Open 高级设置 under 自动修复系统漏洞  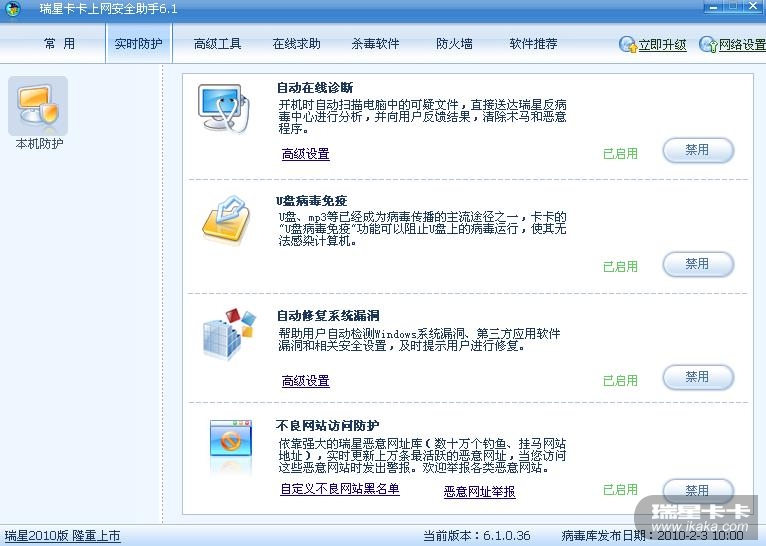[306, 381]
